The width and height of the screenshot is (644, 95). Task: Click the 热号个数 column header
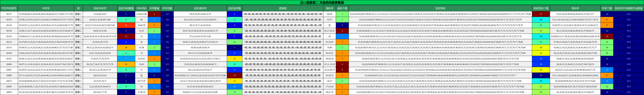[x=607, y=8]
